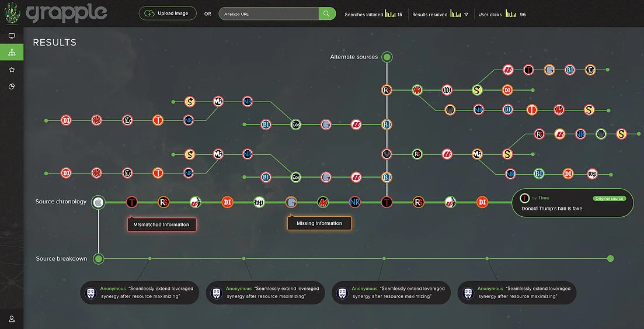Screen dimensions: 644x329
Task: Click the T node where vertical line meets chronology
Action: [387, 202]
